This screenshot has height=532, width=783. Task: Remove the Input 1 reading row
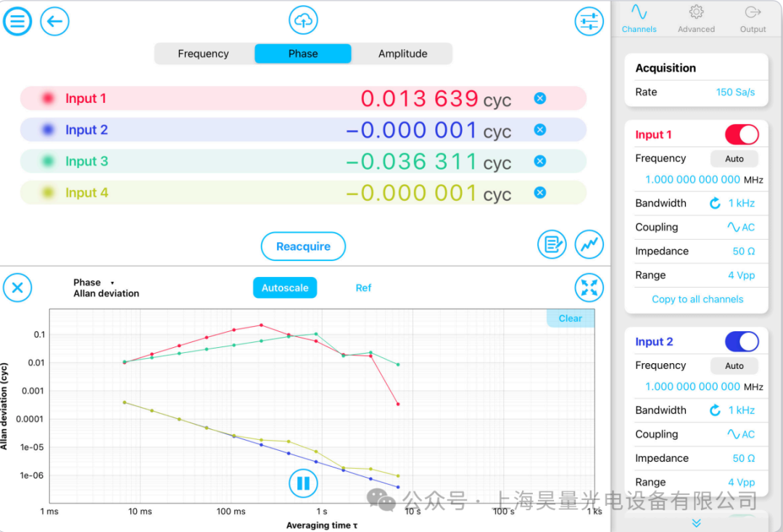click(539, 99)
